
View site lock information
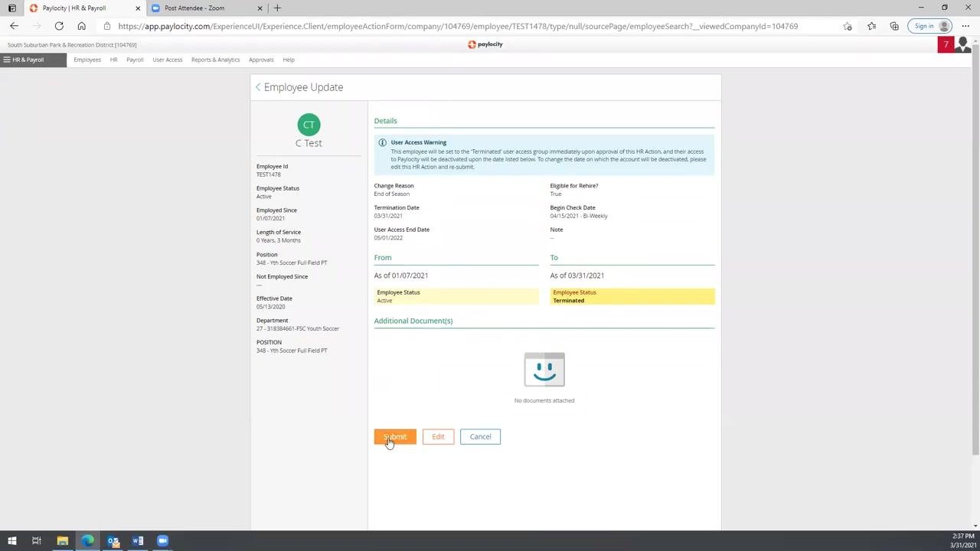click(107, 26)
